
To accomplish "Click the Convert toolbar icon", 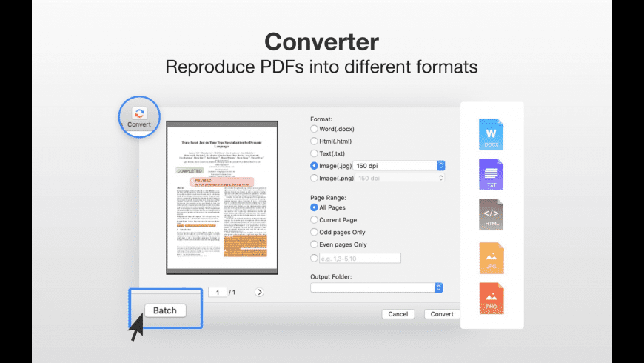I will (x=139, y=117).
